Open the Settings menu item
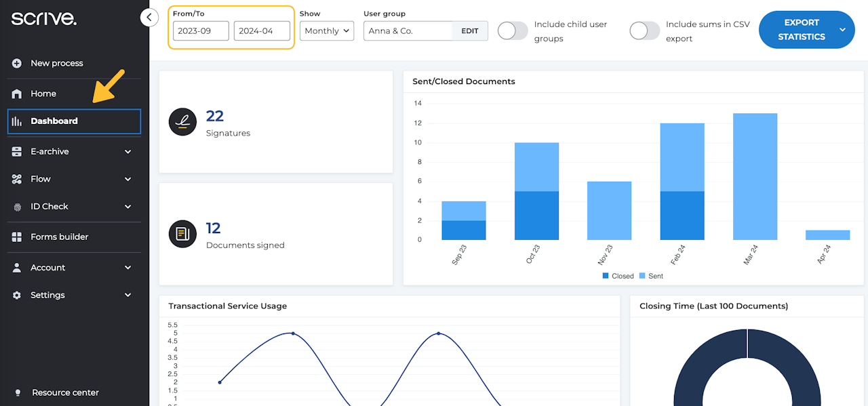Image resolution: width=868 pixels, height=406 pixels. tap(47, 296)
